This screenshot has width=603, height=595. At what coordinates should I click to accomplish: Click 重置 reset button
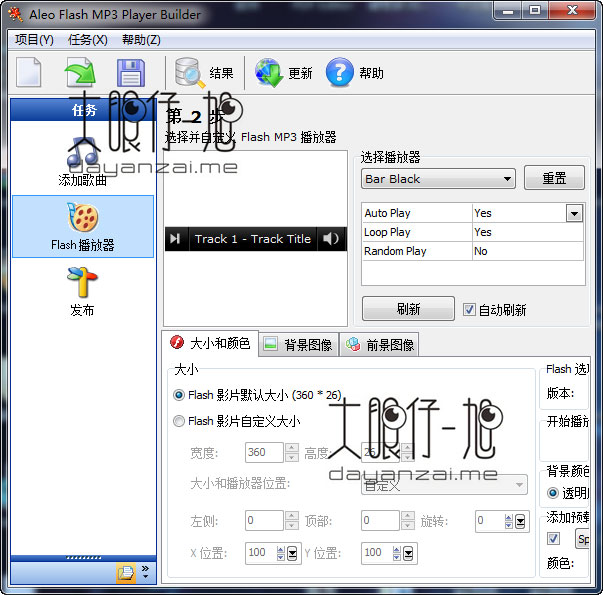tap(554, 178)
